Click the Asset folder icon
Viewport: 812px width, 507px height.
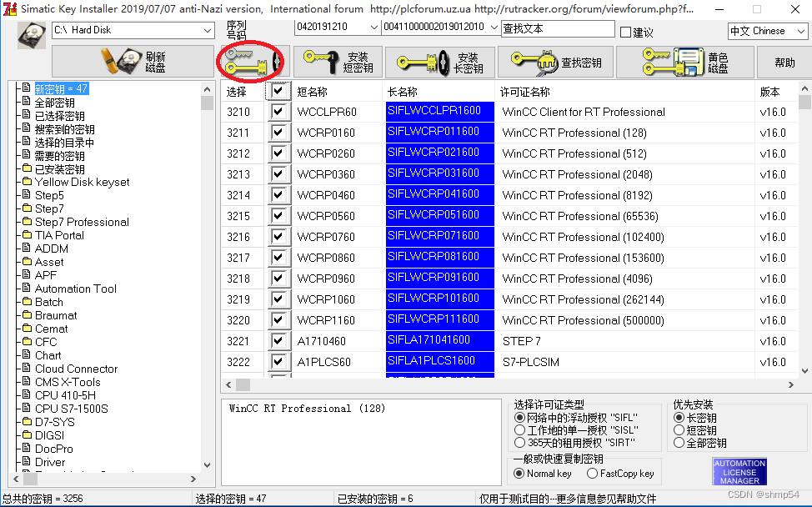coord(27,262)
